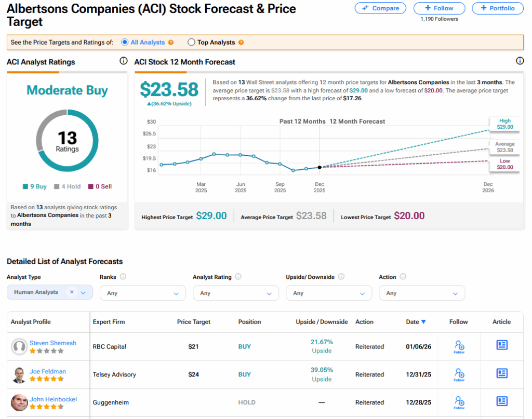Follow analyst John Heinbockel icon

(x=459, y=402)
